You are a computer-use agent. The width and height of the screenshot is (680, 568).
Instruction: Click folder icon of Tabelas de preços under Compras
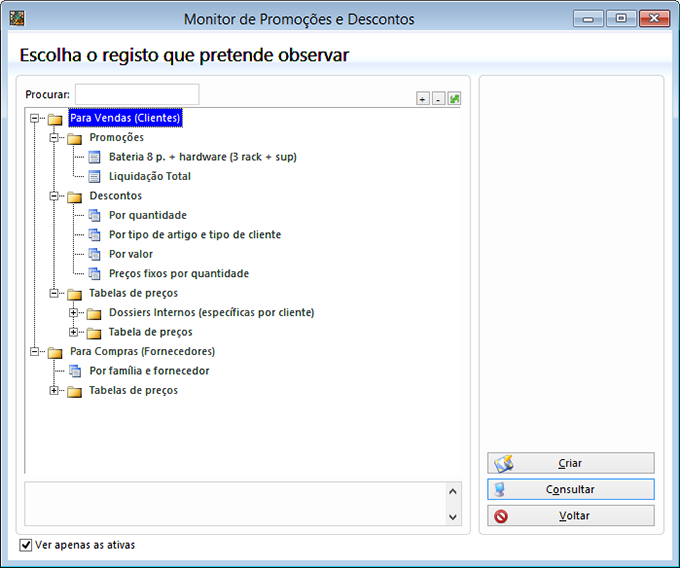click(75, 392)
